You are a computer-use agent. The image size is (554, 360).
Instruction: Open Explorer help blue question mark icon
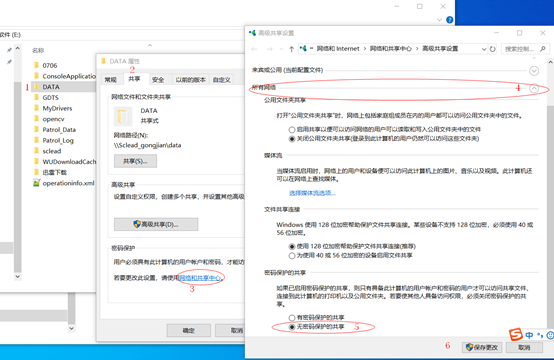[449, 20]
